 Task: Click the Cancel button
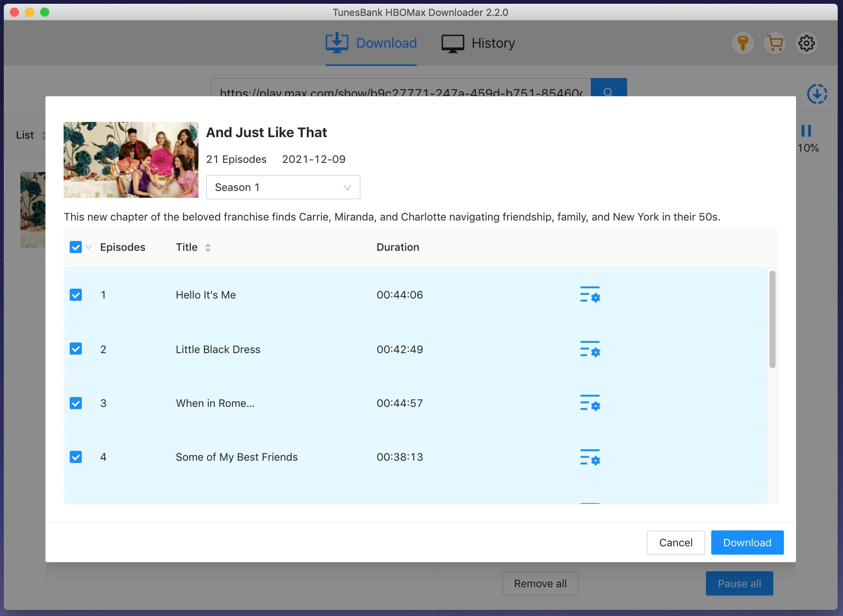coord(676,543)
